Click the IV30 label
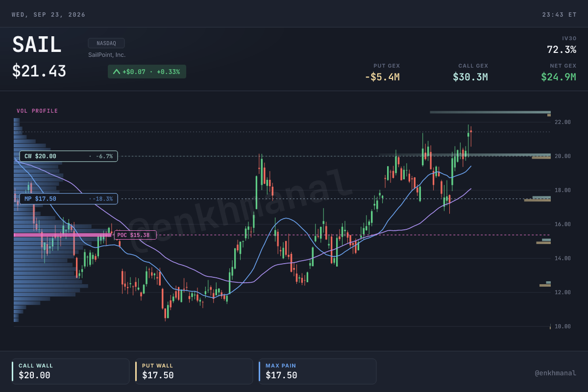 [569, 38]
